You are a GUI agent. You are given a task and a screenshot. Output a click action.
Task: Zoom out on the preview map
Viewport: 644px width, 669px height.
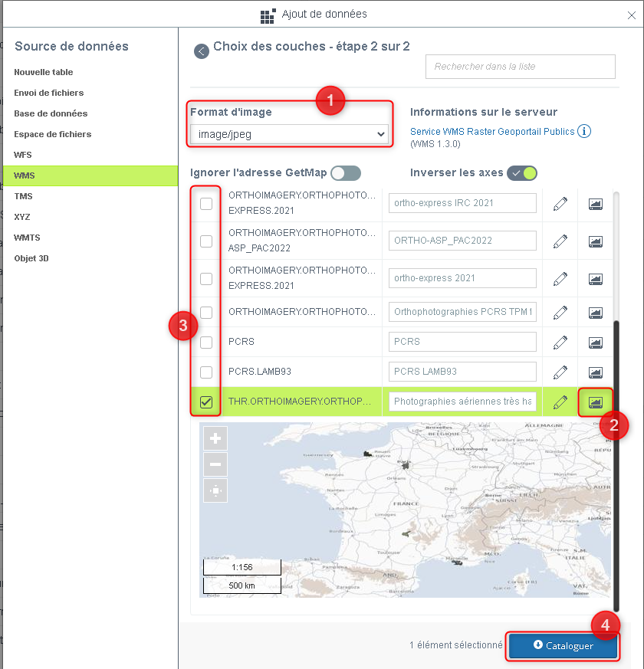215,464
